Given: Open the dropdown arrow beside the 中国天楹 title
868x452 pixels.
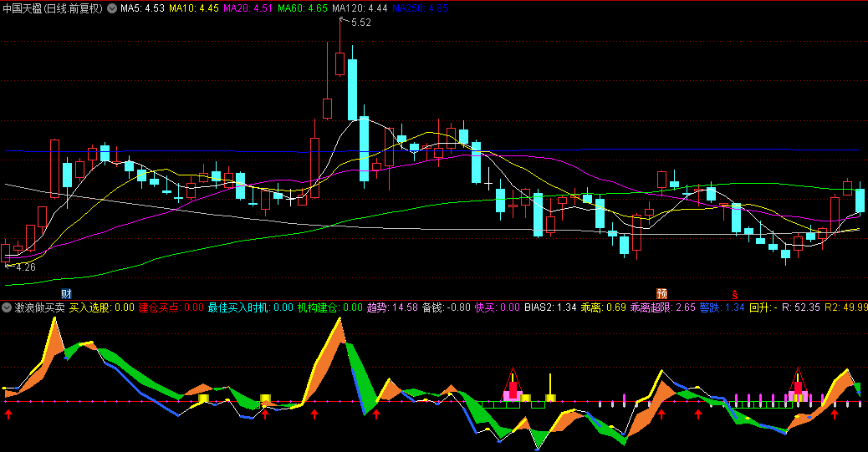Looking at the screenshot, I should click(x=112, y=8).
